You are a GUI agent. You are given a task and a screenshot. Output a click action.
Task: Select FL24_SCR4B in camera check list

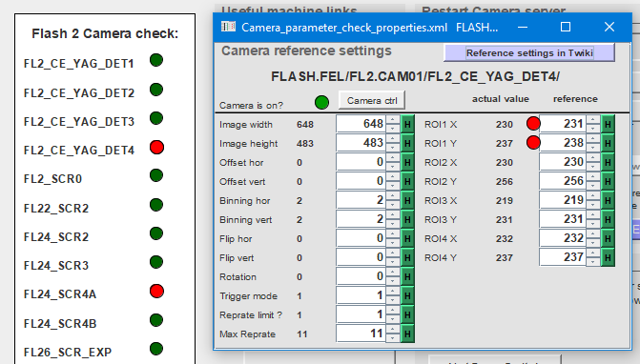click(60, 324)
